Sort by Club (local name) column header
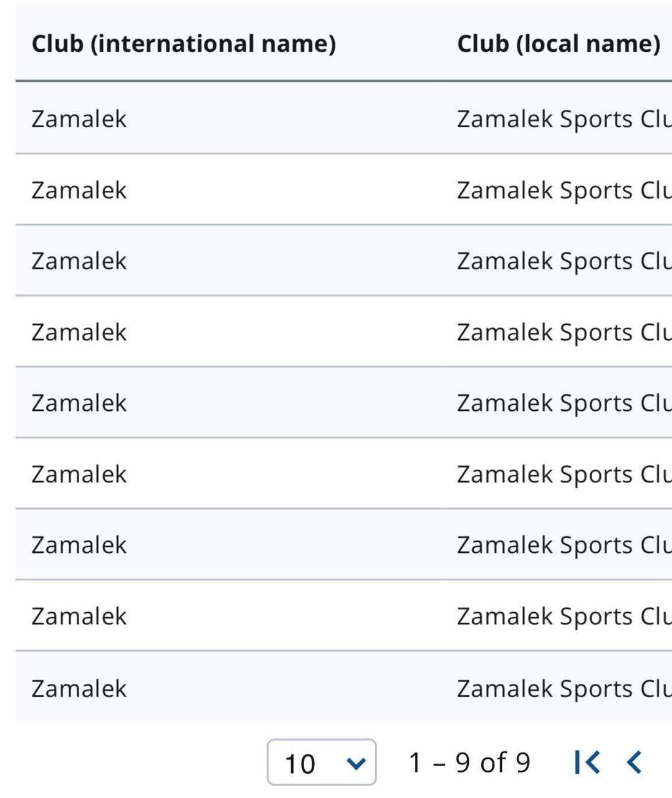The height and width of the screenshot is (798, 672). pyautogui.click(x=559, y=44)
